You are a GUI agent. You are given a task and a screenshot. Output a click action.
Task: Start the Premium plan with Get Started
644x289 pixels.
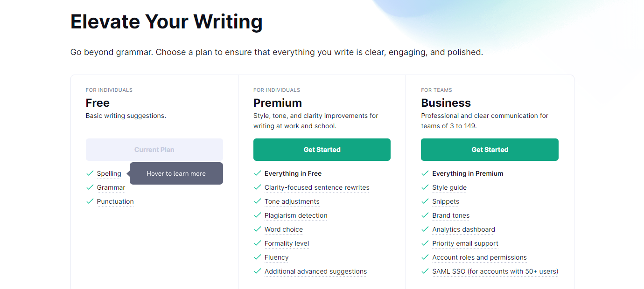point(322,150)
